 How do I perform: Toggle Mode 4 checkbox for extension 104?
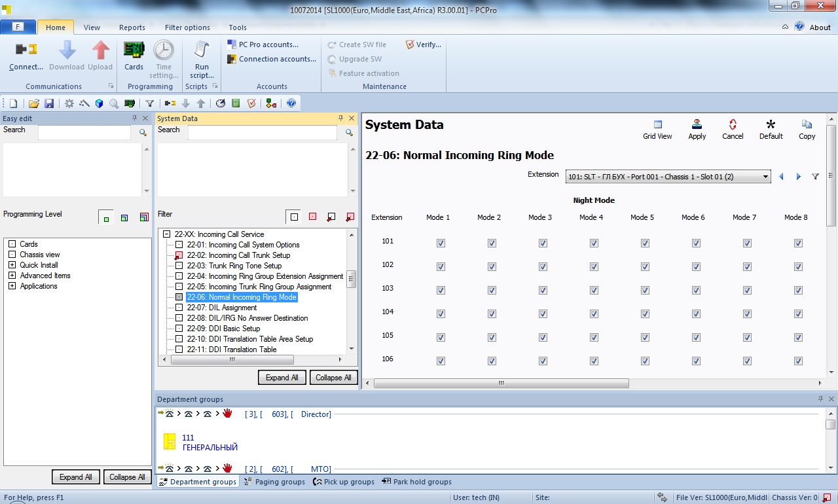[x=594, y=314]
